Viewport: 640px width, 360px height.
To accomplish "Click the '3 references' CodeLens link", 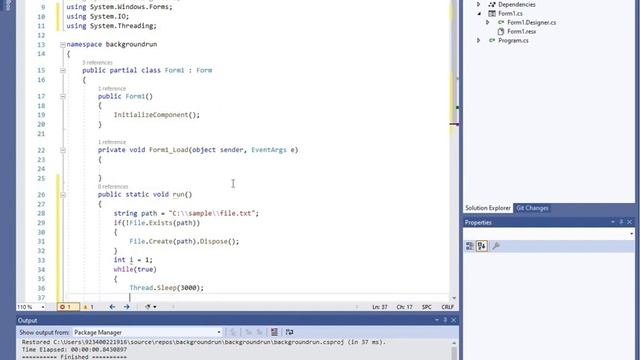I will click(x=97, y=62).
